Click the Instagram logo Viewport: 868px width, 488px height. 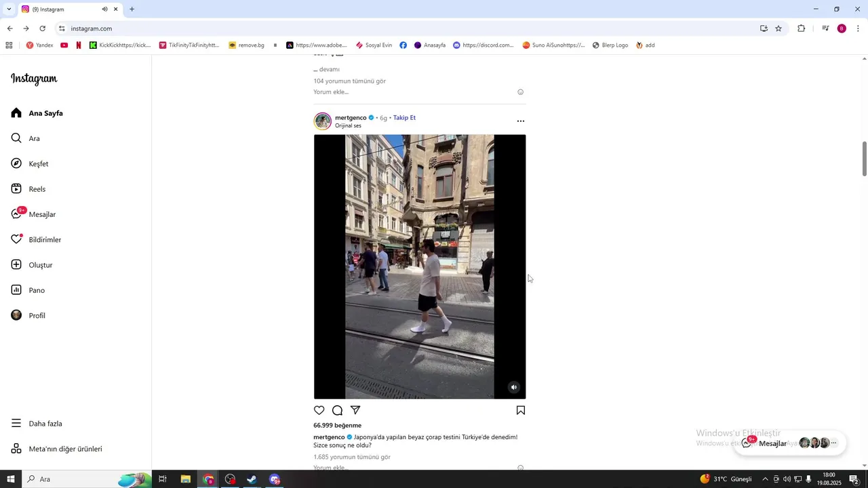click(x=34, y=79)
